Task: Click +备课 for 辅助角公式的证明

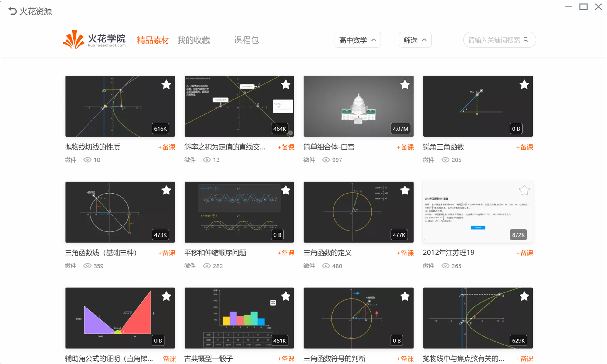Action: (167, 359)
